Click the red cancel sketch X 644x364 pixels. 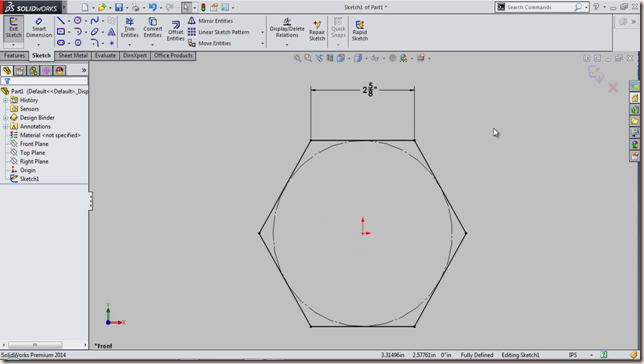coord(613,87)
